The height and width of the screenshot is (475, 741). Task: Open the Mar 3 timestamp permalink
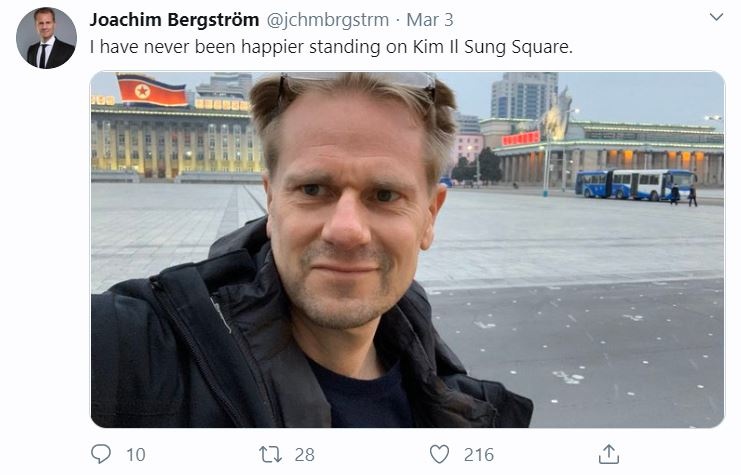click(430, 20)
